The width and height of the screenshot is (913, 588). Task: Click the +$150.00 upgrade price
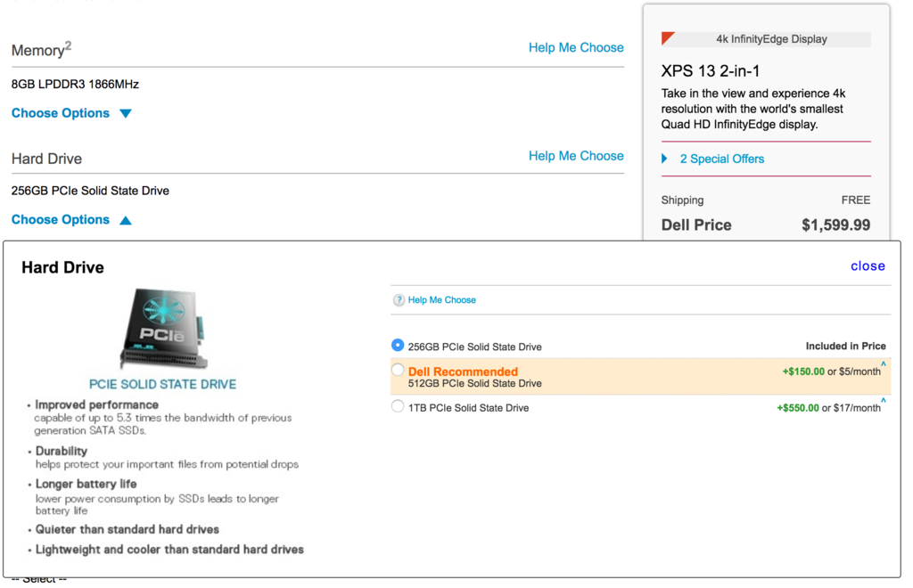[x=802, y=372]
